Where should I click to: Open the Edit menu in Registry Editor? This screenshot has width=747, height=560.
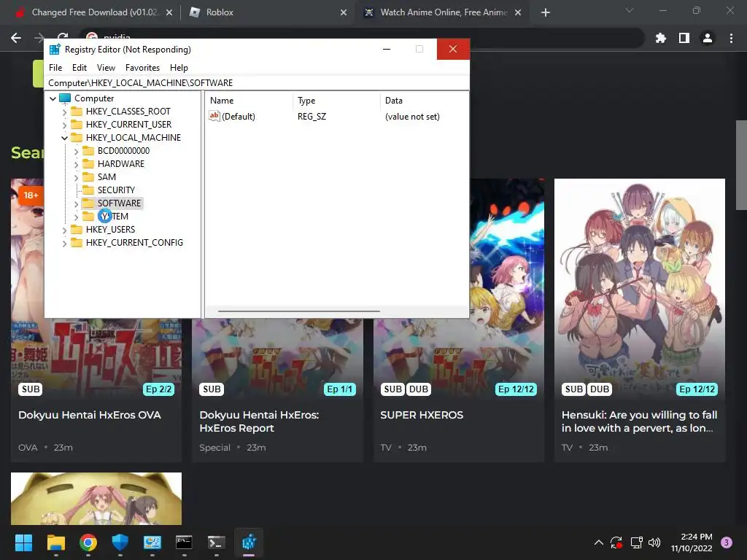tap(79, 68)
